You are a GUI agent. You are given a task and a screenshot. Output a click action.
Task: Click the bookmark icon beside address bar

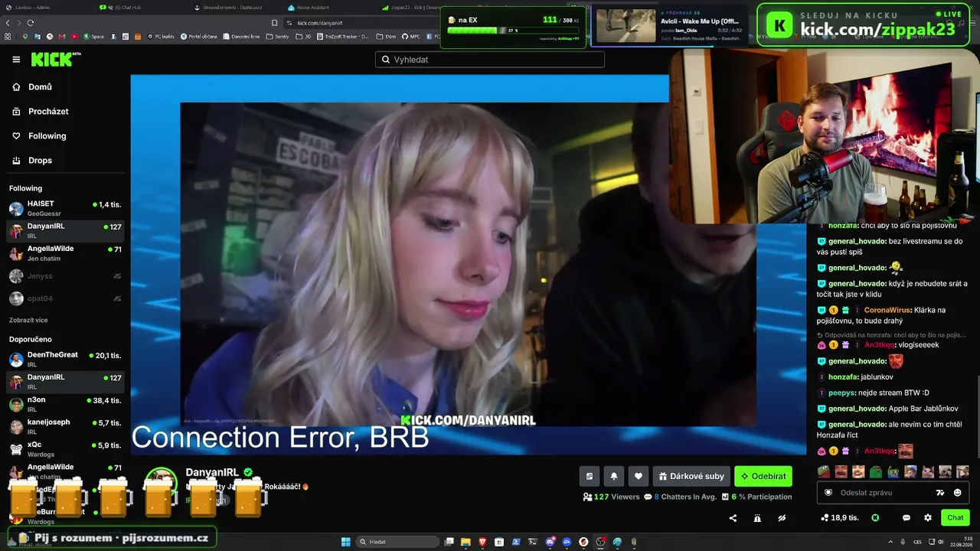click(x=275, y=23)
